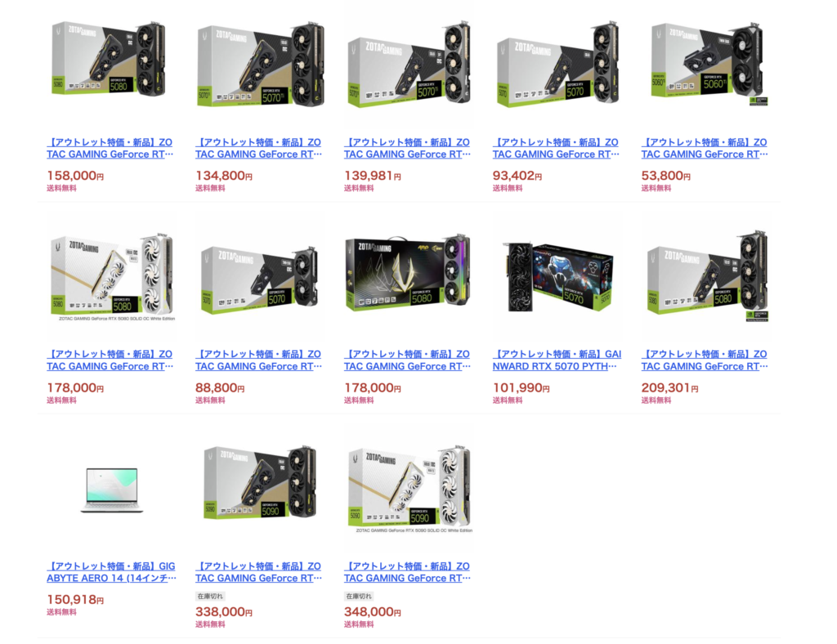Open the GIGABYTE AERO 14 product link
Screen dimensions: 837x644
point(111,572)
